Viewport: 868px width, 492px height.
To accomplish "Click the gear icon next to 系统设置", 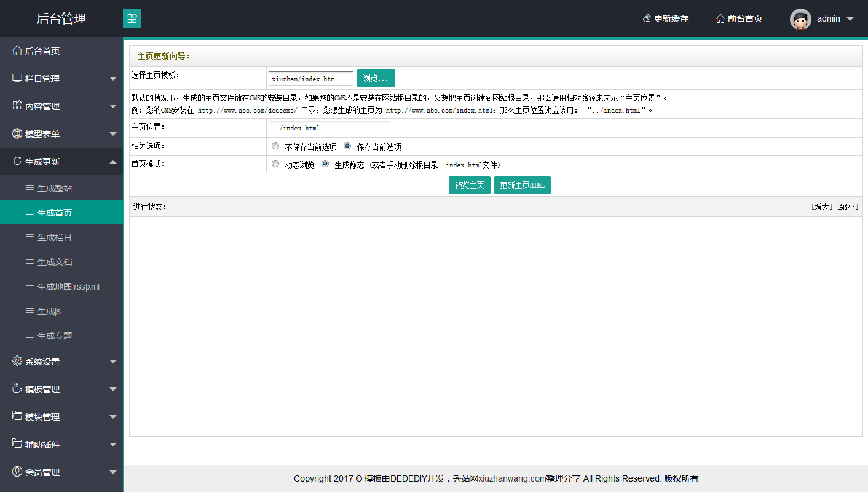I will [17, 361].
